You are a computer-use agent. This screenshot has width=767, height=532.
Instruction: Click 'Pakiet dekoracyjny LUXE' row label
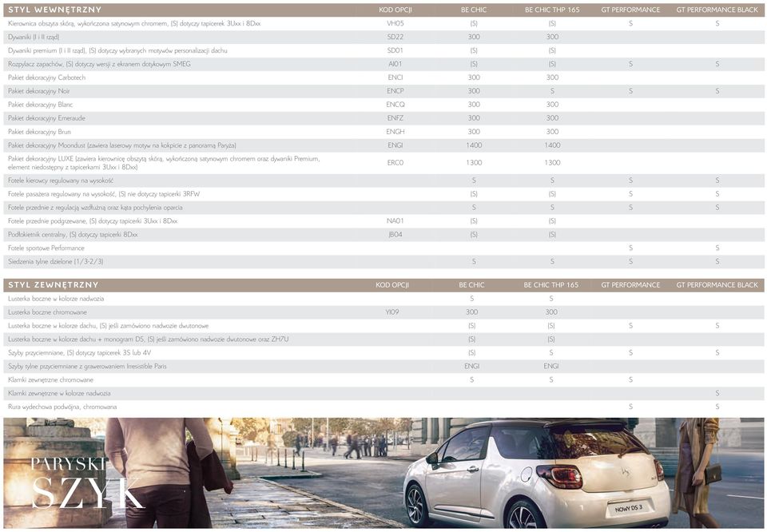pos(163,163)
